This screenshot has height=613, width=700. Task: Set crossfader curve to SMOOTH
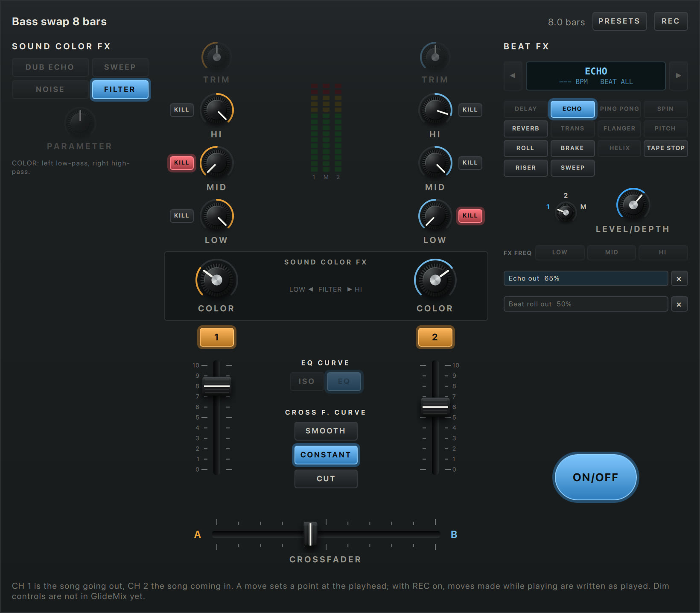coord(326,431)
